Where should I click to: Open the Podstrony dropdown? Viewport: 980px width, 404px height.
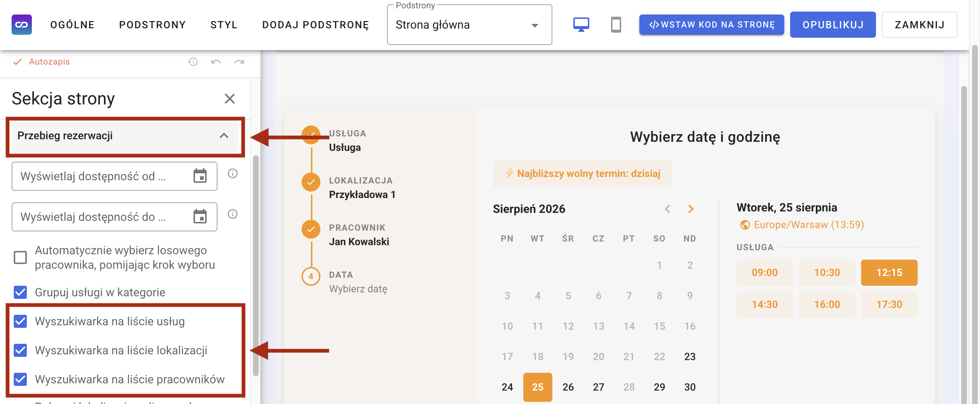[469, 25]
